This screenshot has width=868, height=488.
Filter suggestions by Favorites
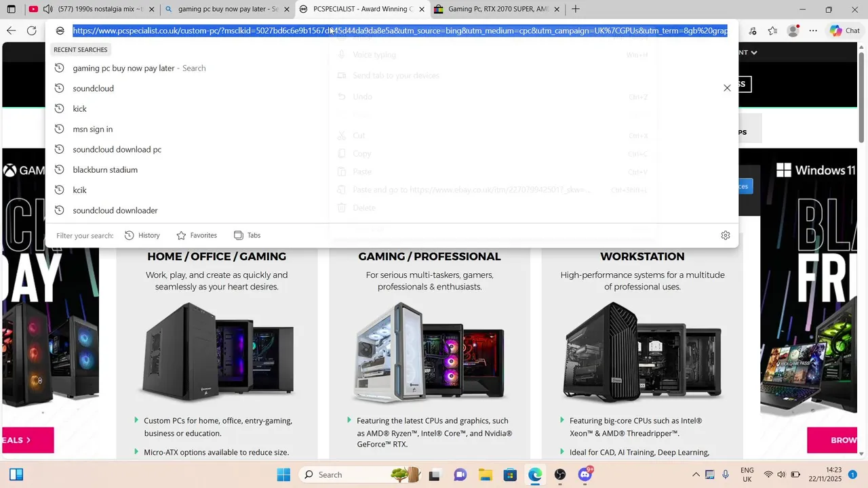pyautogui.click(x=197, y=235)
